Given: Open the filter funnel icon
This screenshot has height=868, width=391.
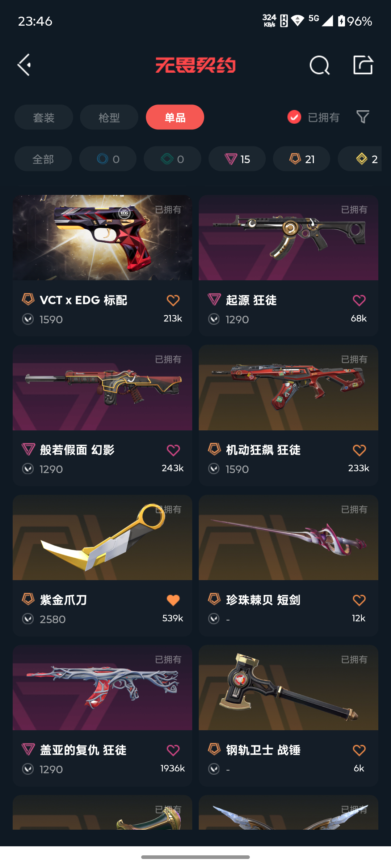Looking at the screenshot, I should coord(363,117).
